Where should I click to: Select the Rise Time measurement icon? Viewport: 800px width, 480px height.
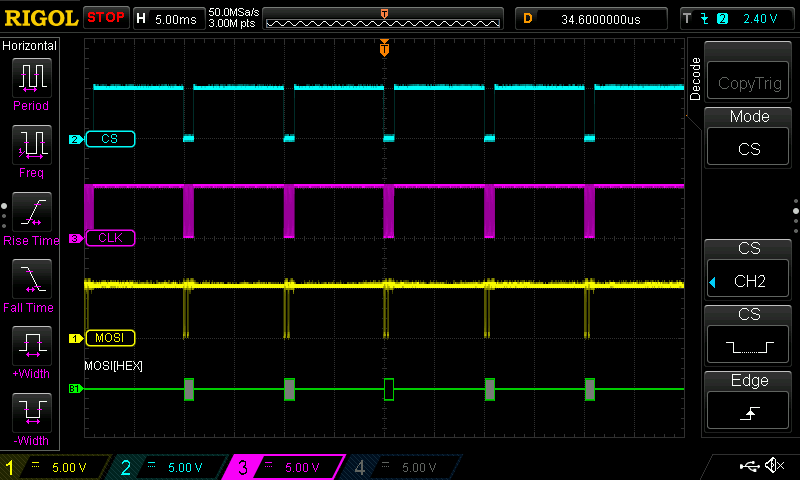(32, 212)
